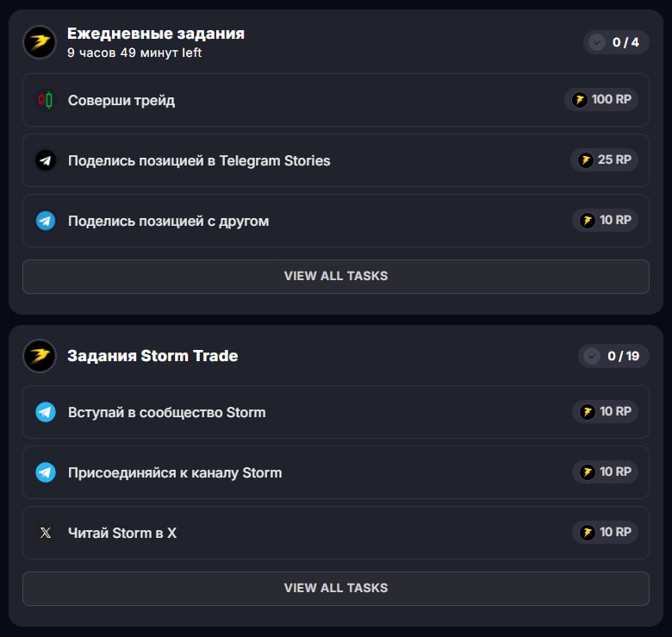
Task: Click the X icon for Читай Storm в X
Action: [x=46, y=533]
